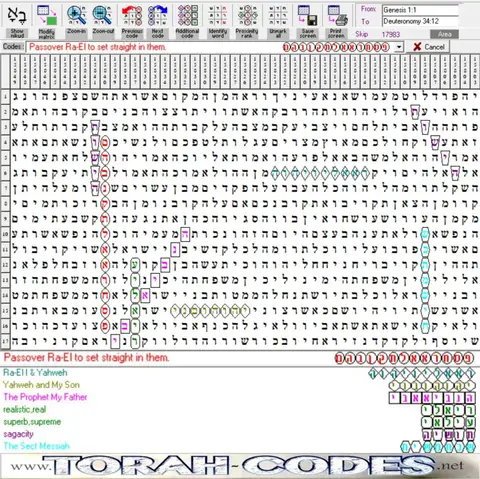Viewport: 480px width, 479px height.
Task: Select 'superb,supreme' legend entry
Action: (32, 422)
